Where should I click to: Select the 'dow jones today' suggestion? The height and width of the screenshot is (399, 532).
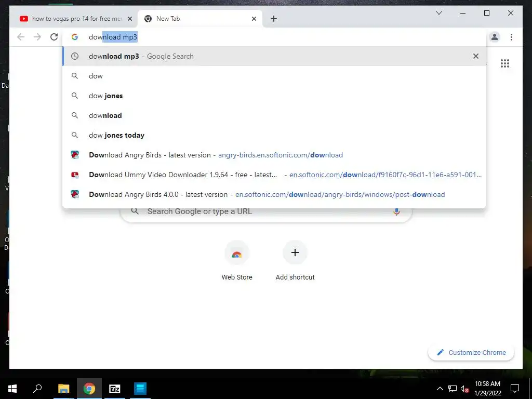pyautogui.click(x=274, y=135)
